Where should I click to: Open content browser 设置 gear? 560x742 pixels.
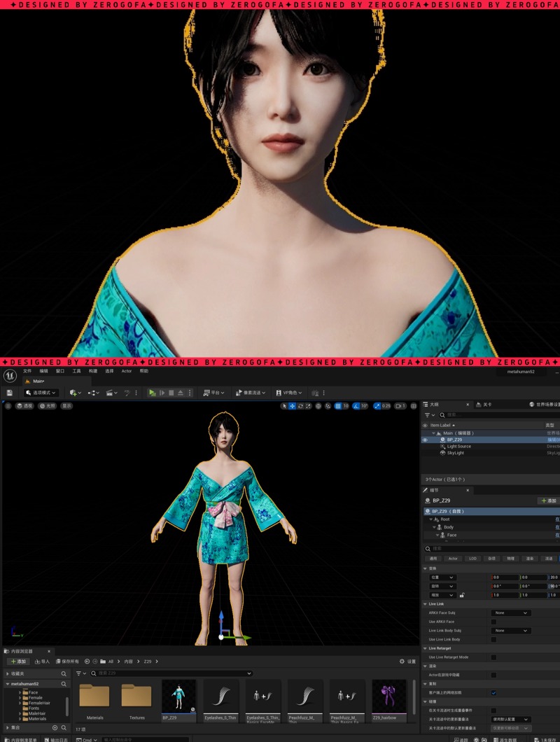click(407, 661)
